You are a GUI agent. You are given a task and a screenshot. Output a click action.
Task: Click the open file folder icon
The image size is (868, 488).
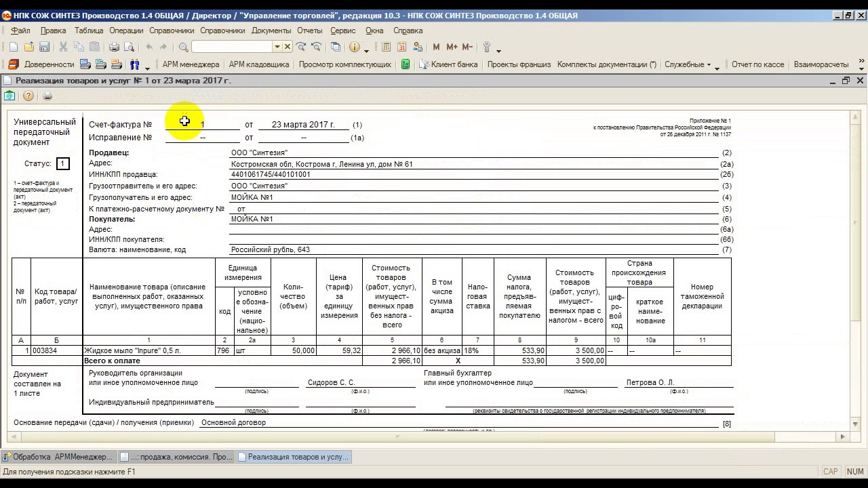tap(29, 47)
